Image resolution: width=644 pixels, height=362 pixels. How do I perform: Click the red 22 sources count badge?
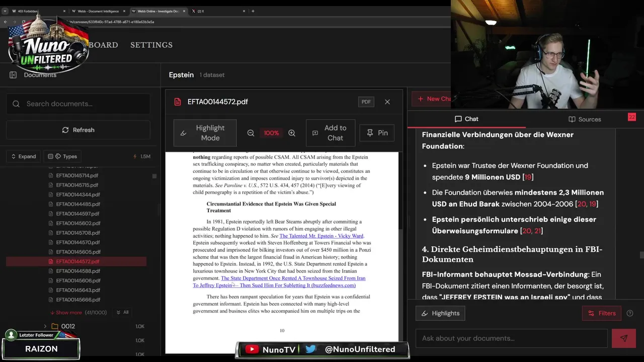coord(632,117)
